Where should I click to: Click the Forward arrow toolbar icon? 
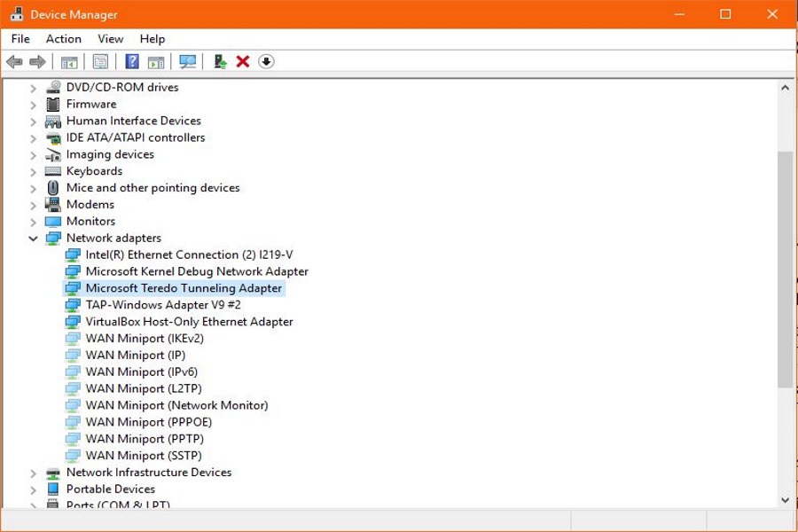point(37,61)
